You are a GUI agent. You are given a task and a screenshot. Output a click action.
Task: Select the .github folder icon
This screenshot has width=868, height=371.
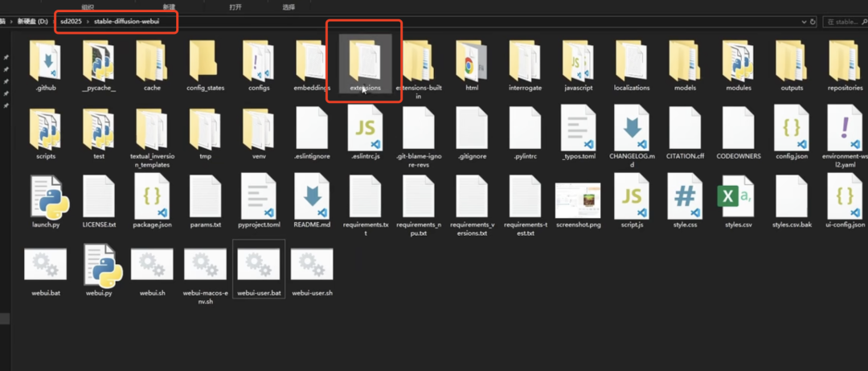pyautogui.click(x=45, y=60)
